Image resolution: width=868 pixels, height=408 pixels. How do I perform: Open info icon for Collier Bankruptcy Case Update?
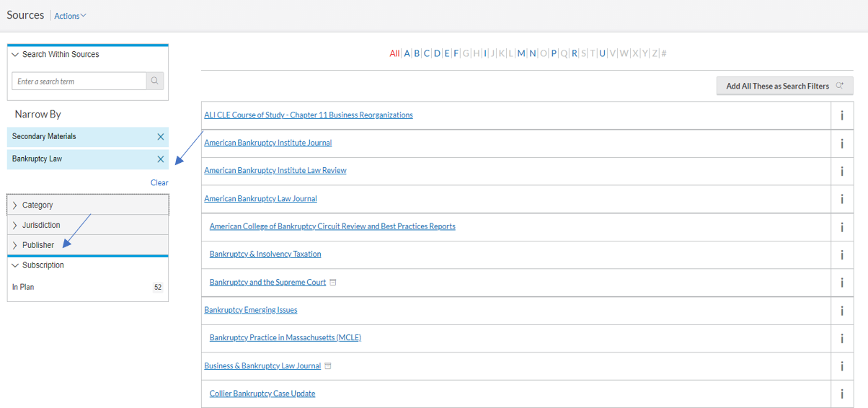(842, 394)
